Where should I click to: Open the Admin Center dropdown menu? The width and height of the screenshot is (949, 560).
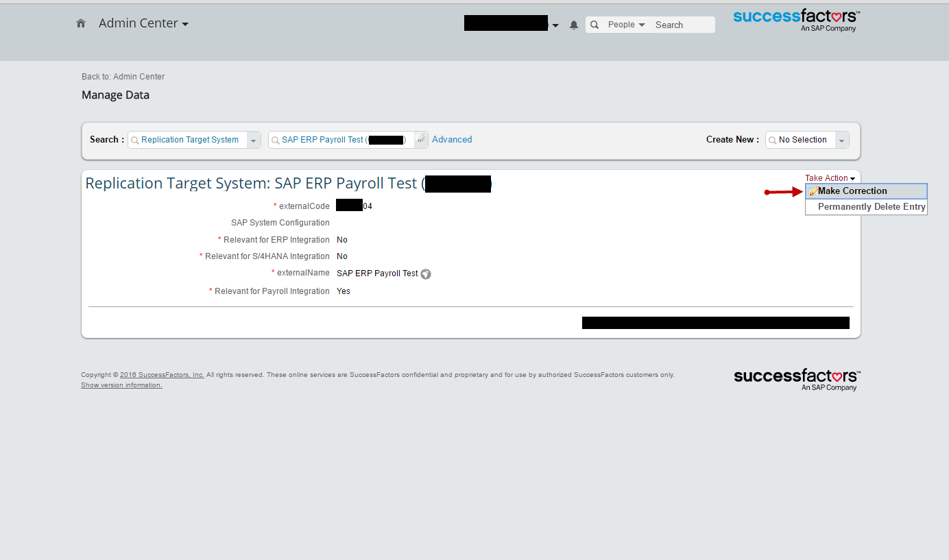pyautogui.click(x=143, y=23)
